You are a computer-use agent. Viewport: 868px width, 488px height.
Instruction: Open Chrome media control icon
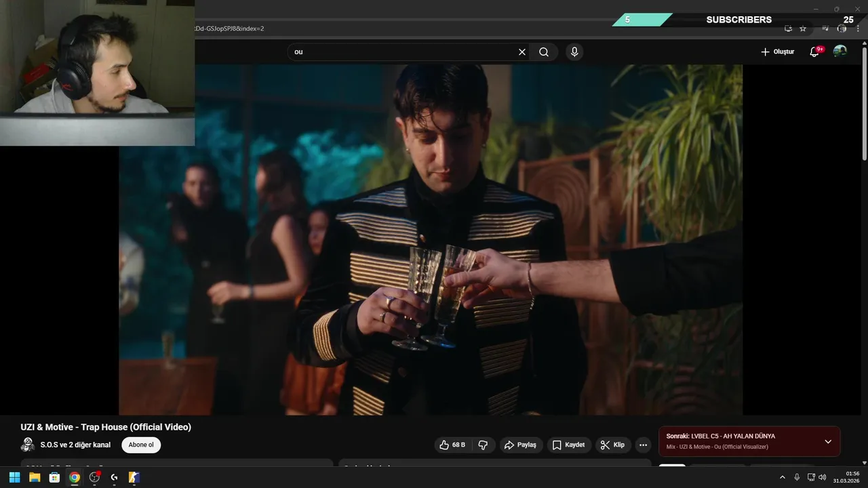click(825, 28)
